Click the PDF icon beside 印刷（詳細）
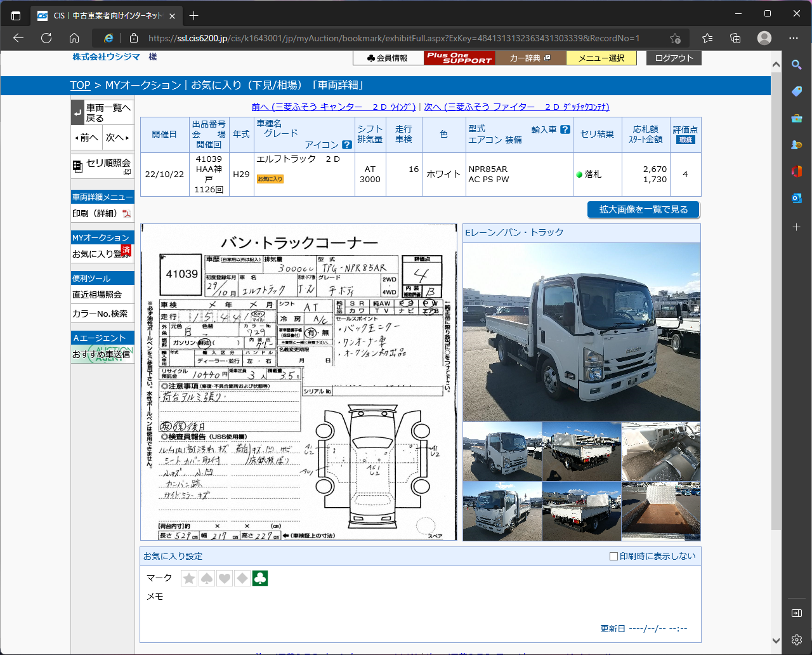This screenshot has width=812, height=655. point(127,214)
